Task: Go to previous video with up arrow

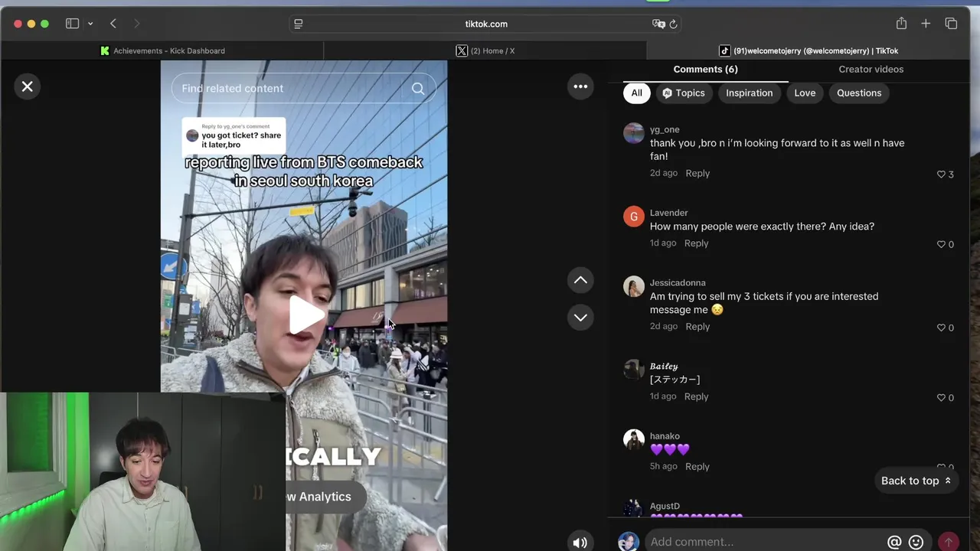Action: point(580,280)
